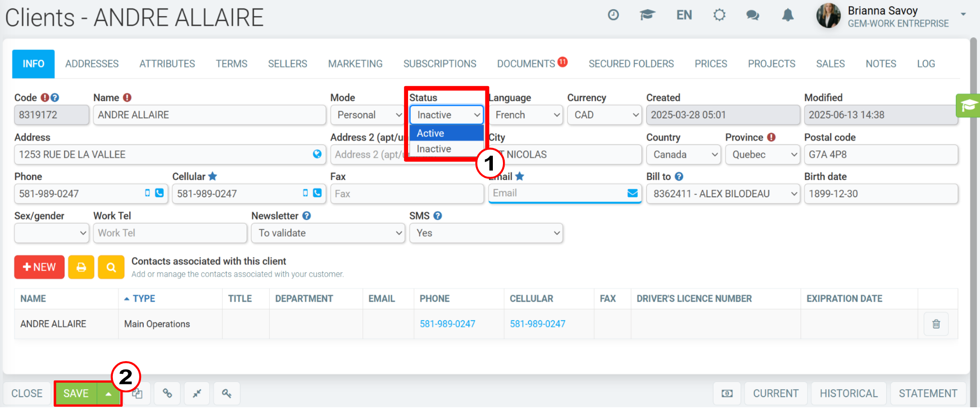Delete the ANDRE ALLAIRE contact with the trash icon

coord(936,324)
